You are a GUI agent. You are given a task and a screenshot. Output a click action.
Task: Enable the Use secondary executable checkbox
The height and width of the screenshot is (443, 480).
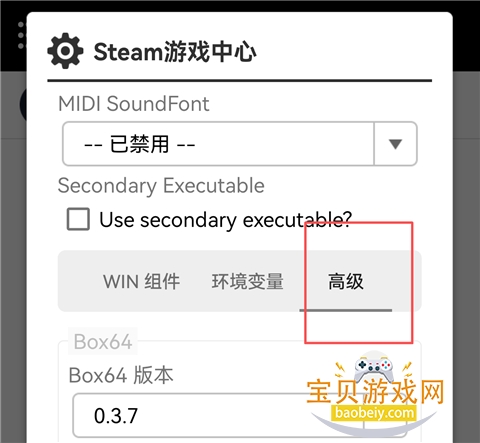(x=78, y=219)
